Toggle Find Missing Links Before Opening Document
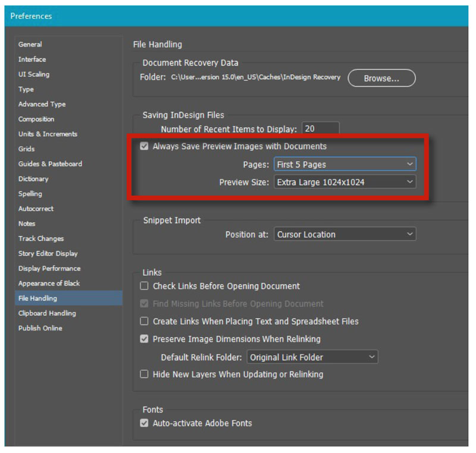The height and width of the screenshot is (453, 476). coord(144,304)
